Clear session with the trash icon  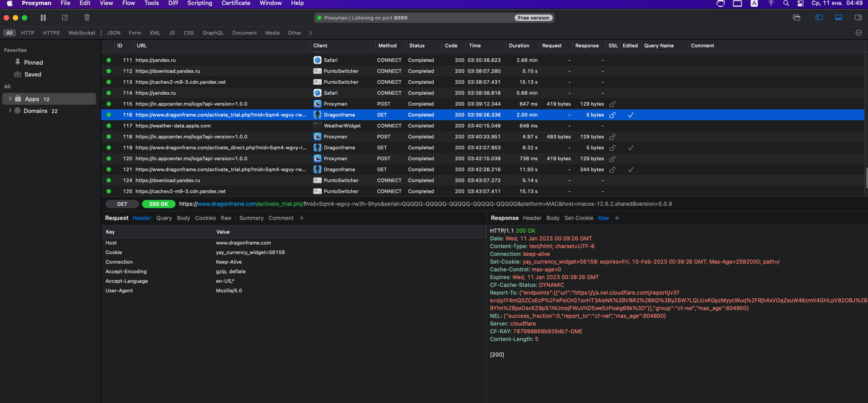click(x=87, y=18)
